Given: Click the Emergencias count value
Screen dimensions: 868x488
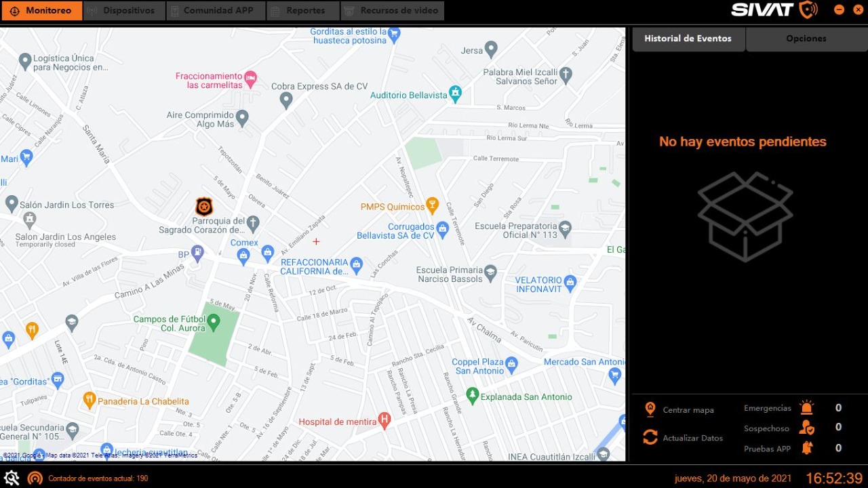Looking at the screenshot, I should [838, 408].
